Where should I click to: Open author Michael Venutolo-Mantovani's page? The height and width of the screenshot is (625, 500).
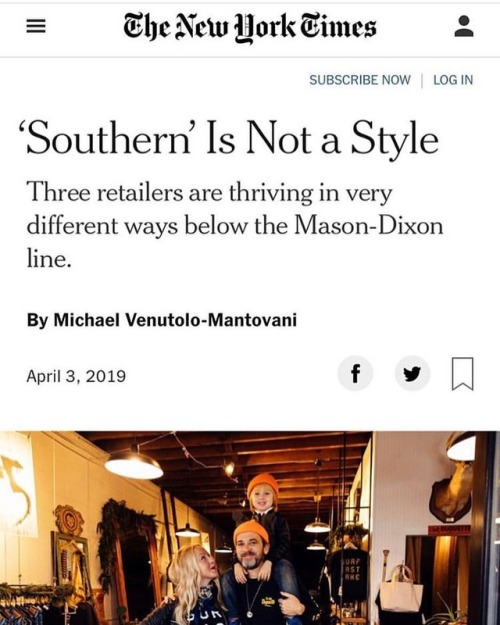(175, 320)
